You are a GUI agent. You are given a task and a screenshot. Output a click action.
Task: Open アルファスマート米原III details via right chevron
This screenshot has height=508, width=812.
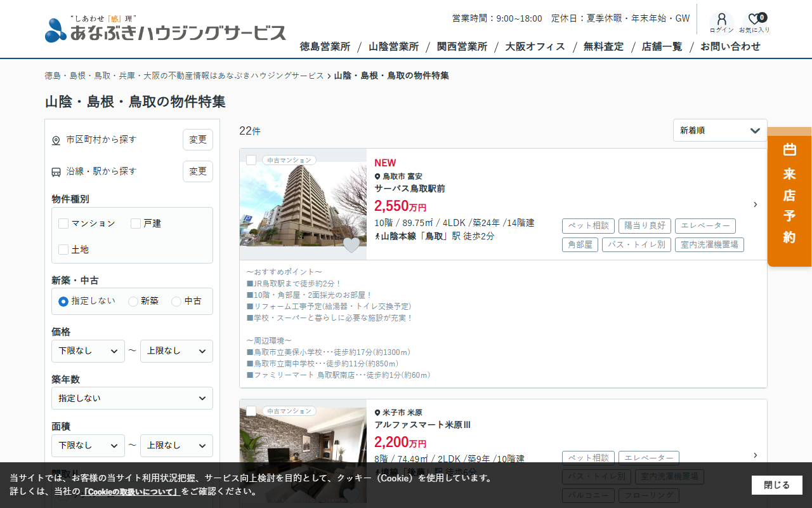click(755, 455)
